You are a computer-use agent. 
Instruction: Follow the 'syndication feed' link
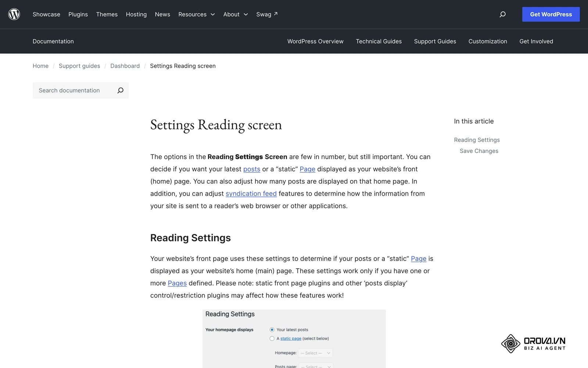tap(251, 194)
